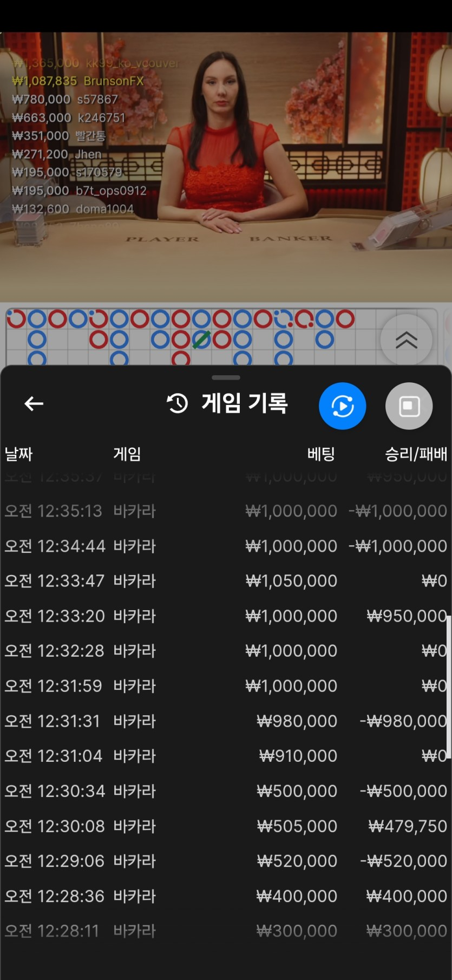Tap the BANKER label on the table
This screenshot has height=980, width=452.
(x=291, y=238)
